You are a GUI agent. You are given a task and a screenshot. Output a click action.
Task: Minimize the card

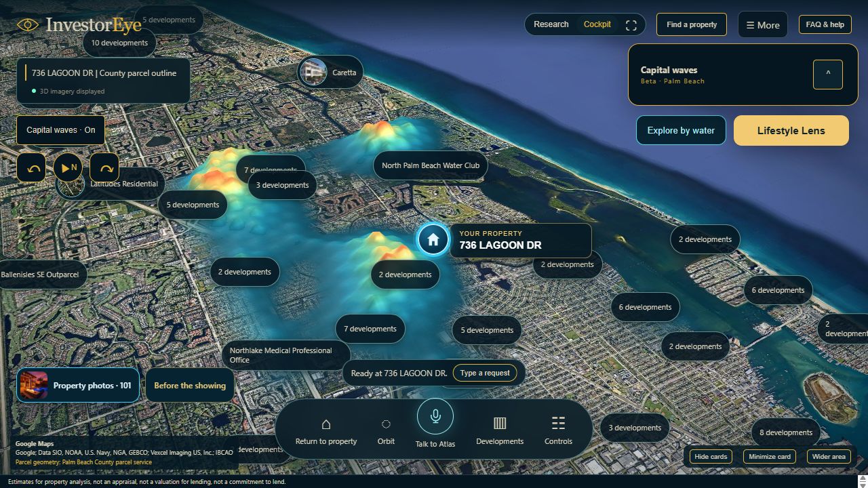point(770,456)
